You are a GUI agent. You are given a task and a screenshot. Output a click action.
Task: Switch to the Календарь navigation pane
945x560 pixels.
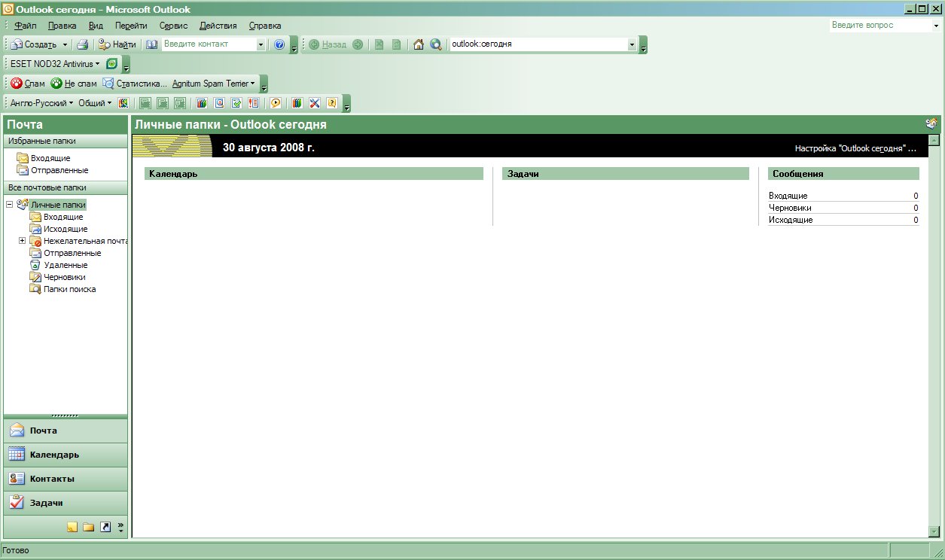click(66, 455)
